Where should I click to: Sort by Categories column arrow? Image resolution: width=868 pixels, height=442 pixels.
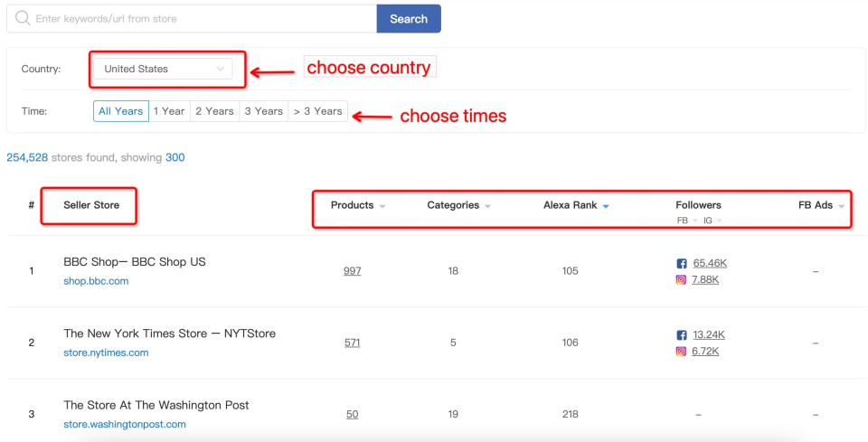pyautogui.click(x=487, y=206)
